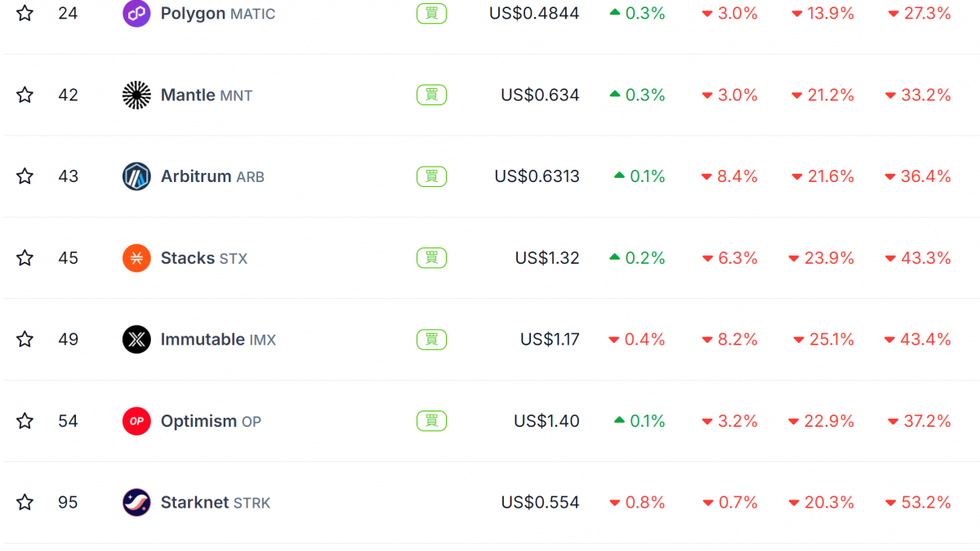The image size is (980, 551).
Task: Click the Polygon MATIC coin logo
Action: 136,13
